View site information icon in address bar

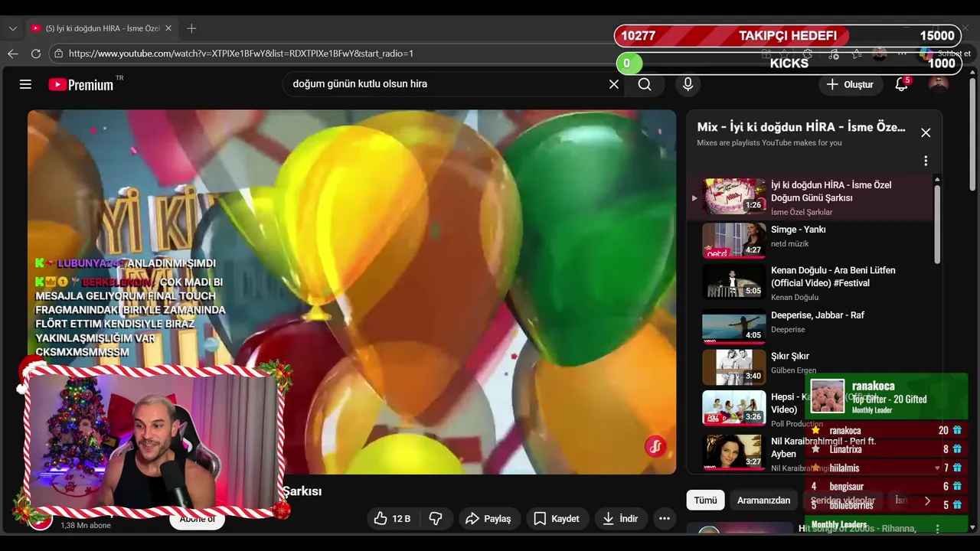pyautogui.click(x=59, y=54)
